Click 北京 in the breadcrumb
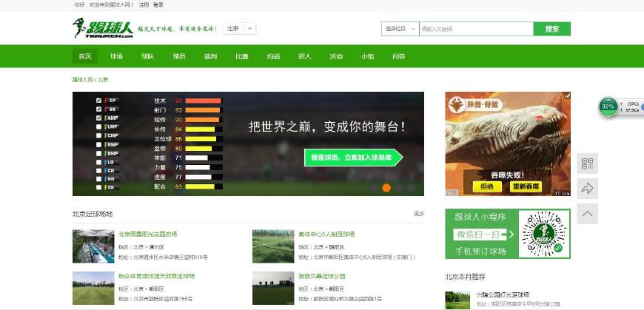This screenshot has height=310, width=644. 103,80
